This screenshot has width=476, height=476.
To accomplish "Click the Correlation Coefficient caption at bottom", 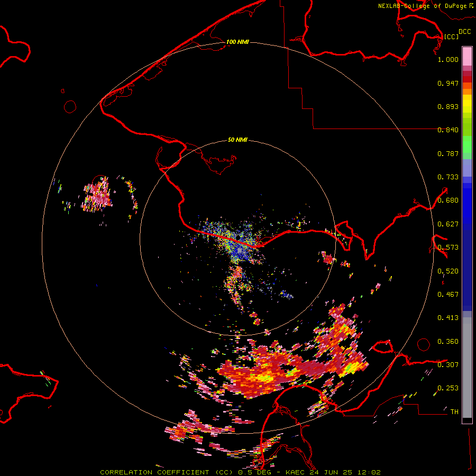I will pos(240,472).
